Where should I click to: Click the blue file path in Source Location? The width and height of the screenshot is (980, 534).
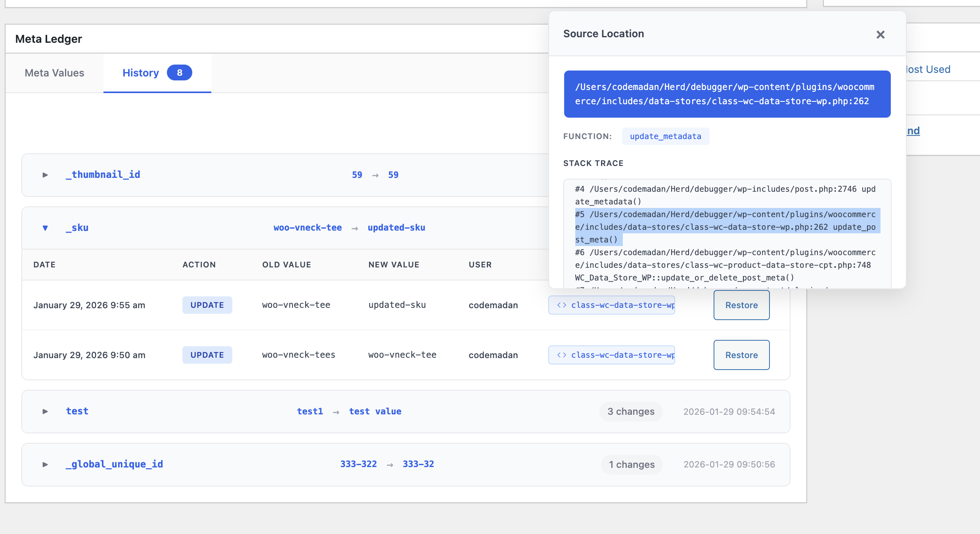(x=727, y=94)
